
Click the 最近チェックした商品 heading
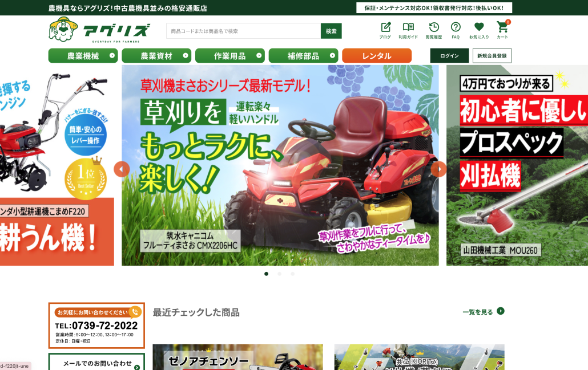pyautogui.click(x=196, y=312)
